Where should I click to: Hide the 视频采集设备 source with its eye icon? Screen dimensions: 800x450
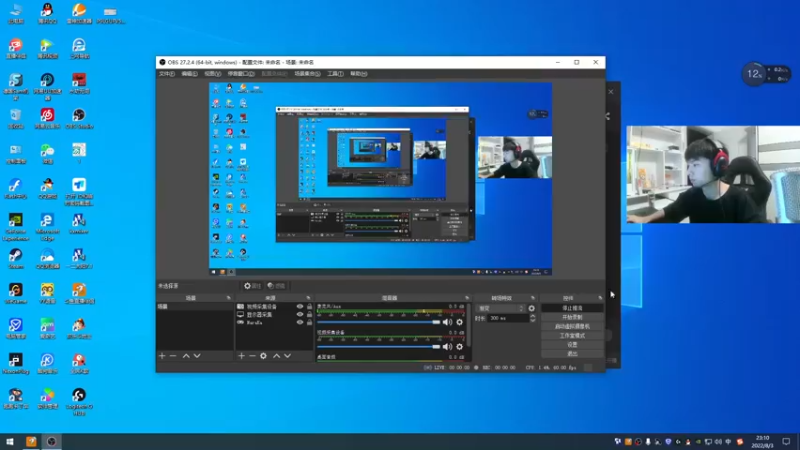click(x=299, y=307)
